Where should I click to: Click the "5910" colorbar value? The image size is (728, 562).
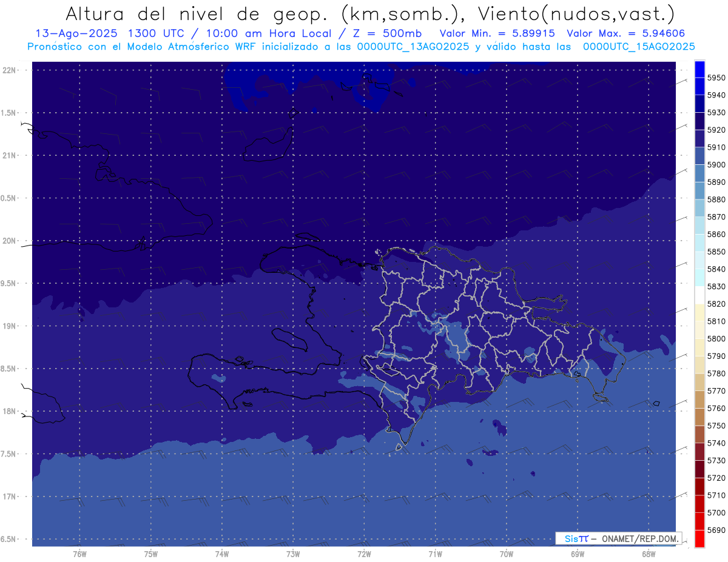716,147
